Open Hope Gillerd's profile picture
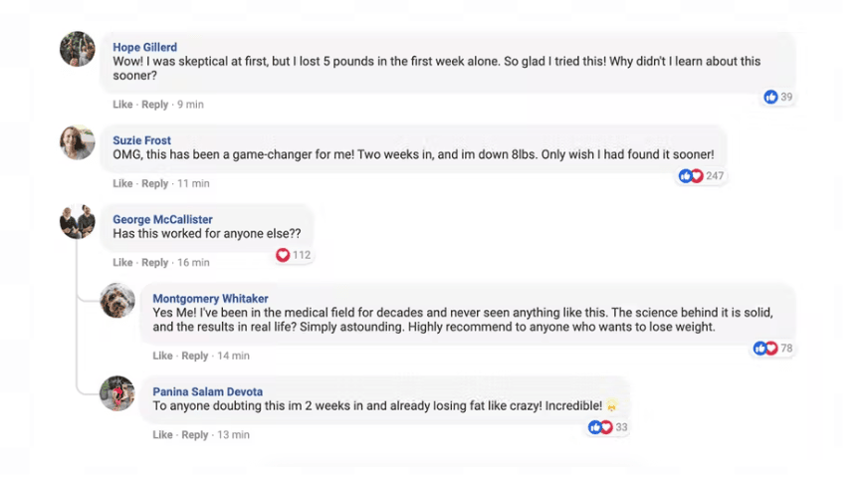The image size is (868, 488). pos(78,49)
